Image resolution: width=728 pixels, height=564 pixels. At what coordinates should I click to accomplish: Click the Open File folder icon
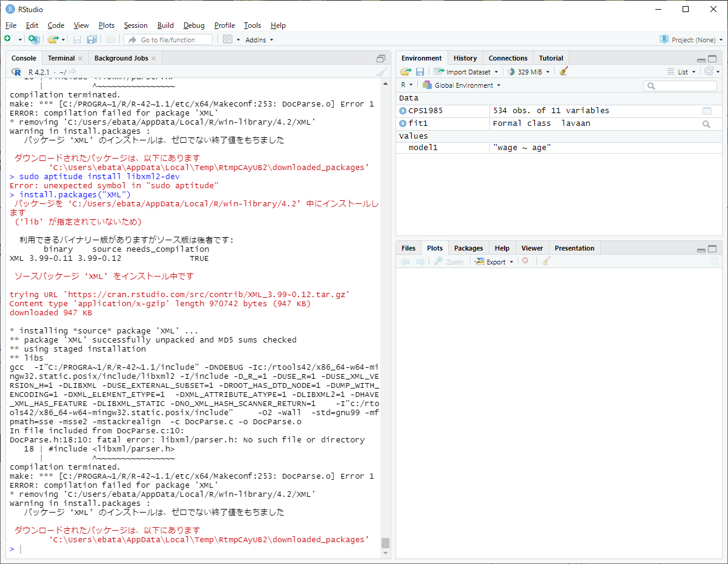(53, 39)
